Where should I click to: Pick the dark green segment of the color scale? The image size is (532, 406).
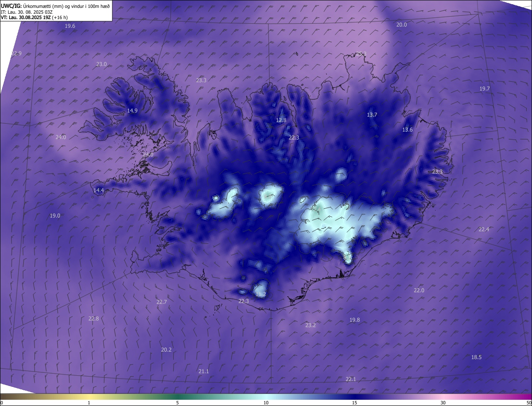click(177, 397)
